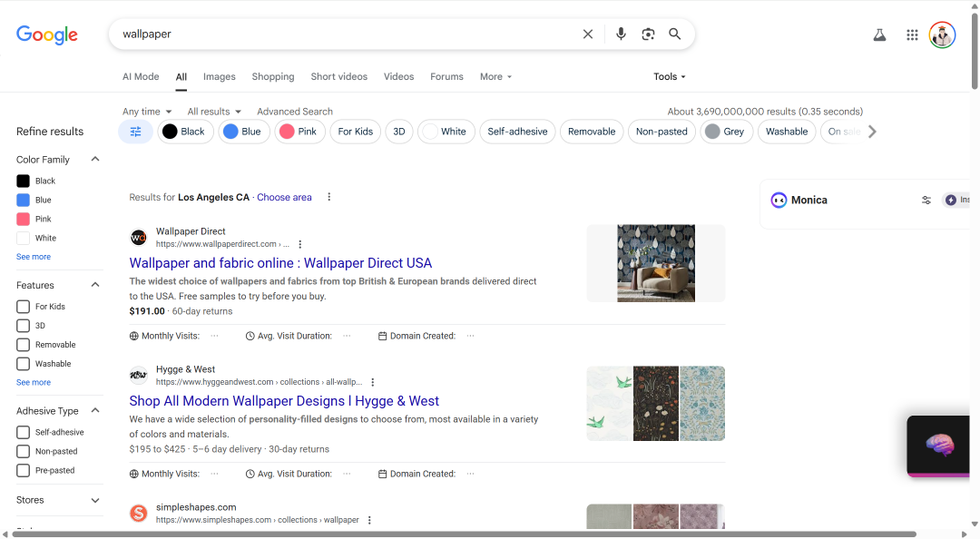Switch to AI Mode tab

tap(141, 76)
